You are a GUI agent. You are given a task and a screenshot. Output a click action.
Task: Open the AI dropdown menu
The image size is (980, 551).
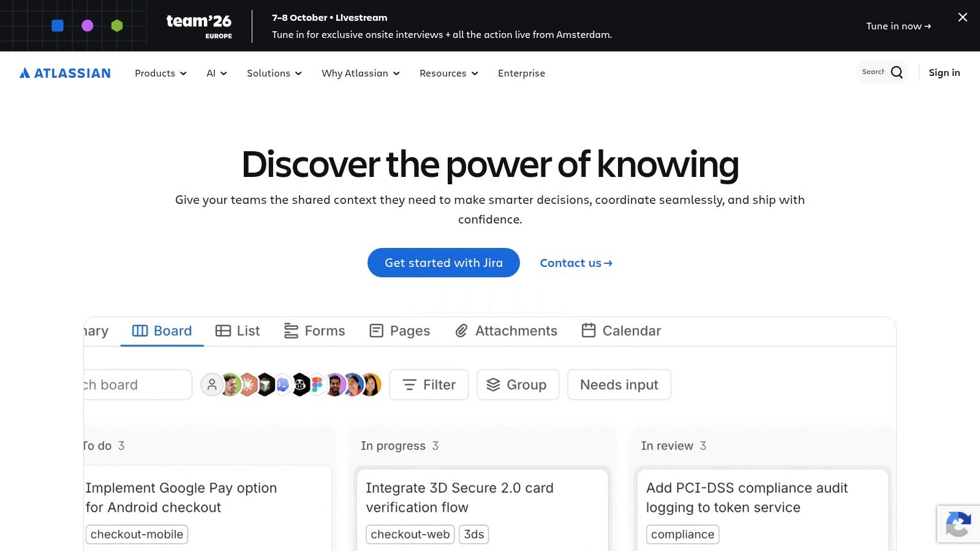point(217,73)
